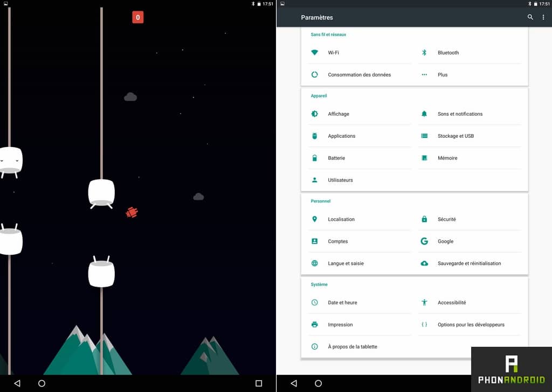552x392 pixels.
Task: Tap the À propos info icon
Action: (314, 347)
